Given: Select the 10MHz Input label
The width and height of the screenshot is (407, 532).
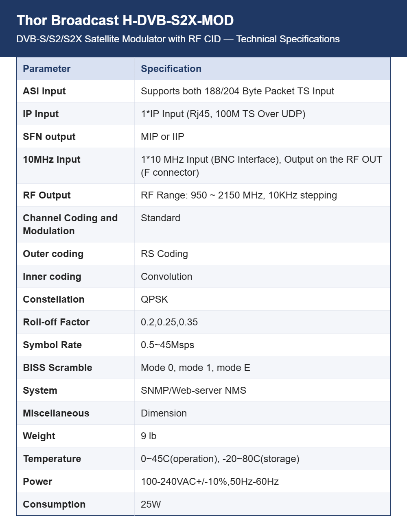Looking at the screenshot, I should point(52,159).
